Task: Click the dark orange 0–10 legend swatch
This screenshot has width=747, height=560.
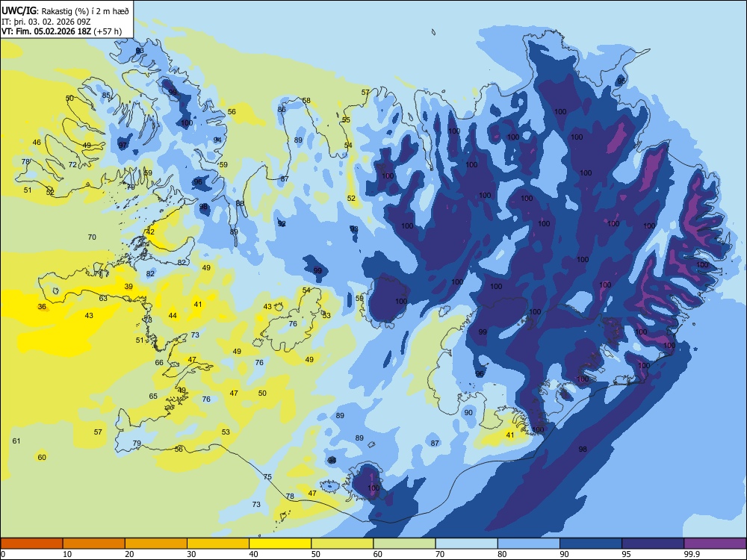Action: 31,544
